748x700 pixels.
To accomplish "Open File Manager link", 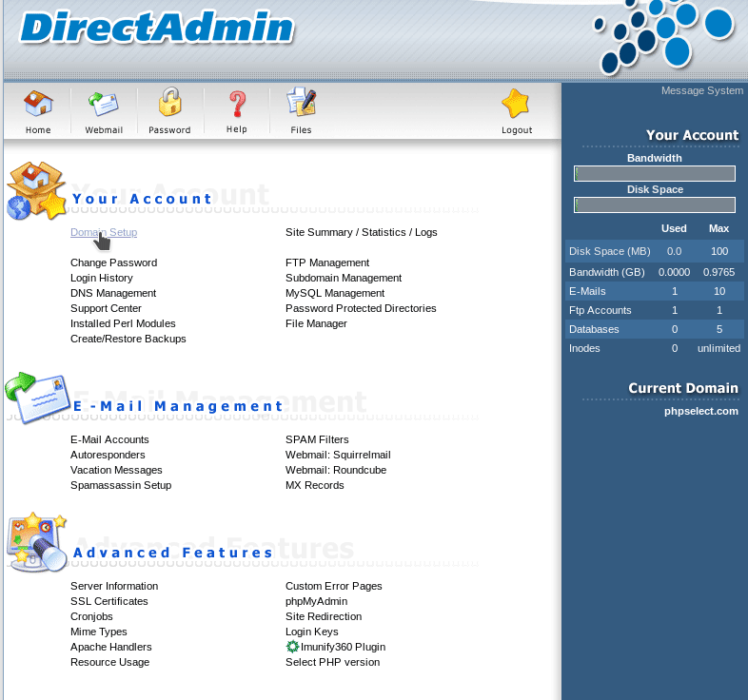I will [316, 323].
